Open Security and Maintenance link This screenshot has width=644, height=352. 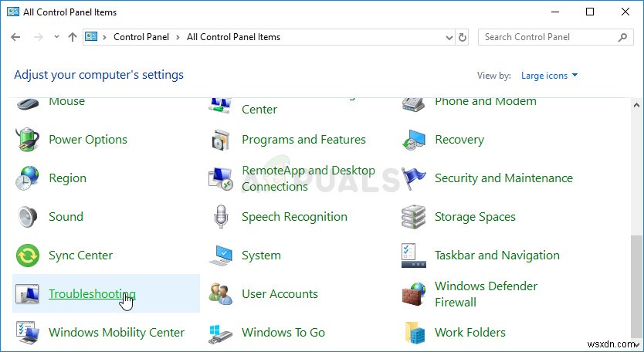pyautogui.click(x=504, y=178)
